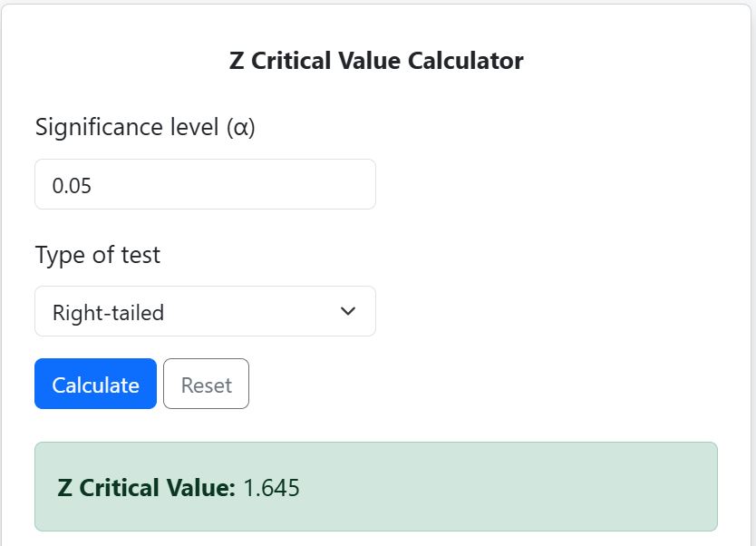756x546 pixels.
Task: Click Reset to clear the calculator
Action: [x=206, y=384]
